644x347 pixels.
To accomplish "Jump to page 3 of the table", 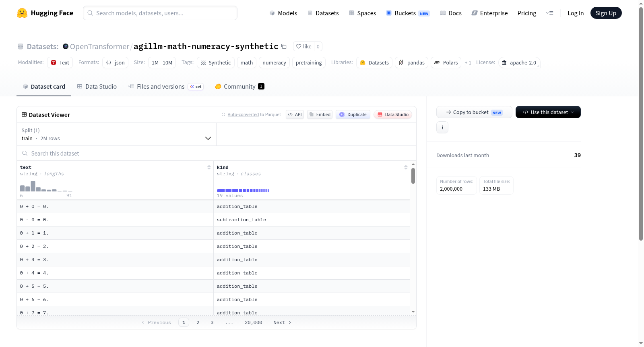I will [212, 322].
